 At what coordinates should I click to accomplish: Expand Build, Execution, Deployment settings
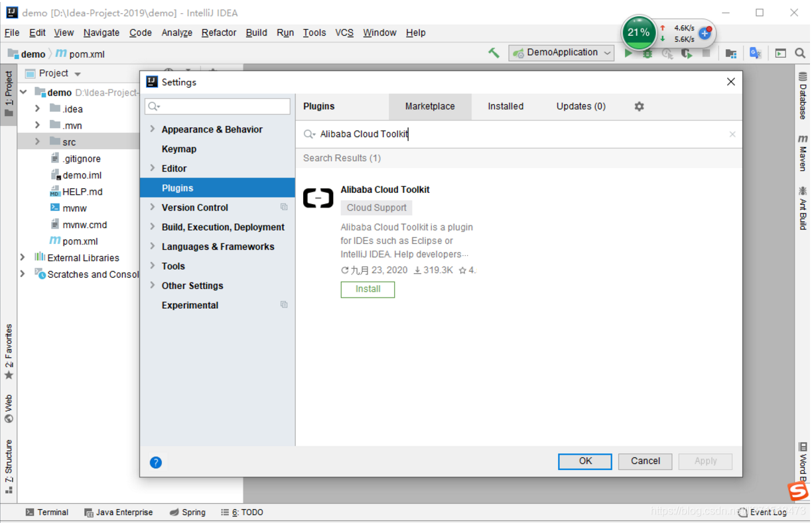[x=153, y=227]
